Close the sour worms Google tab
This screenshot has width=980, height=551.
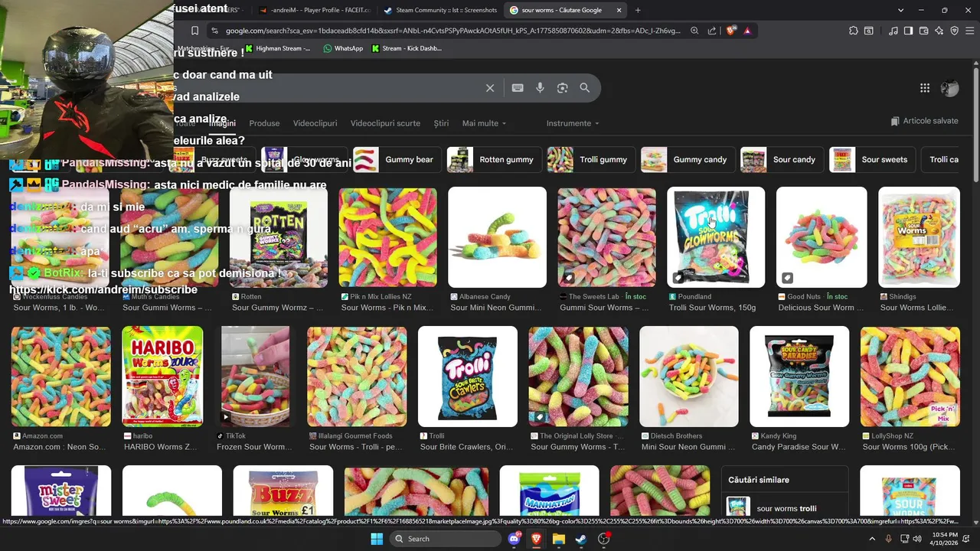[x=619, y=10]
